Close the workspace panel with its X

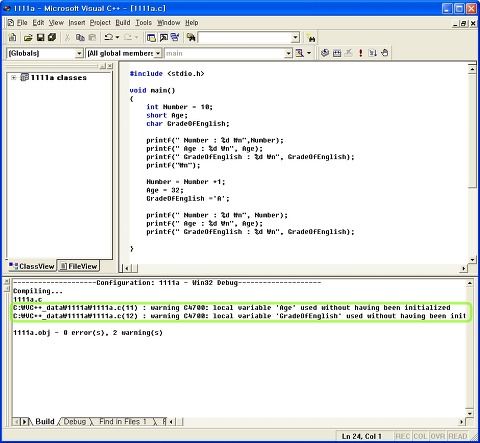110,66
